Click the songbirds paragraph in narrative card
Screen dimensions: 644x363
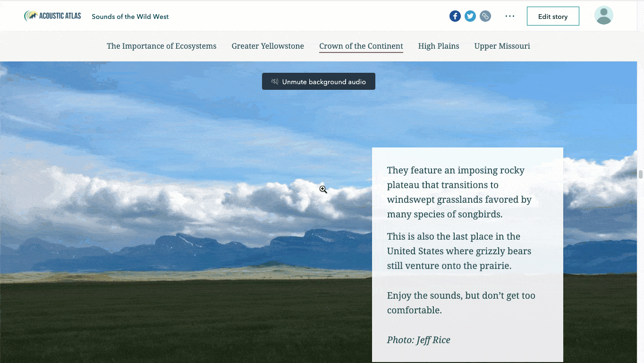pyautogui.click(x=459, y=192)
